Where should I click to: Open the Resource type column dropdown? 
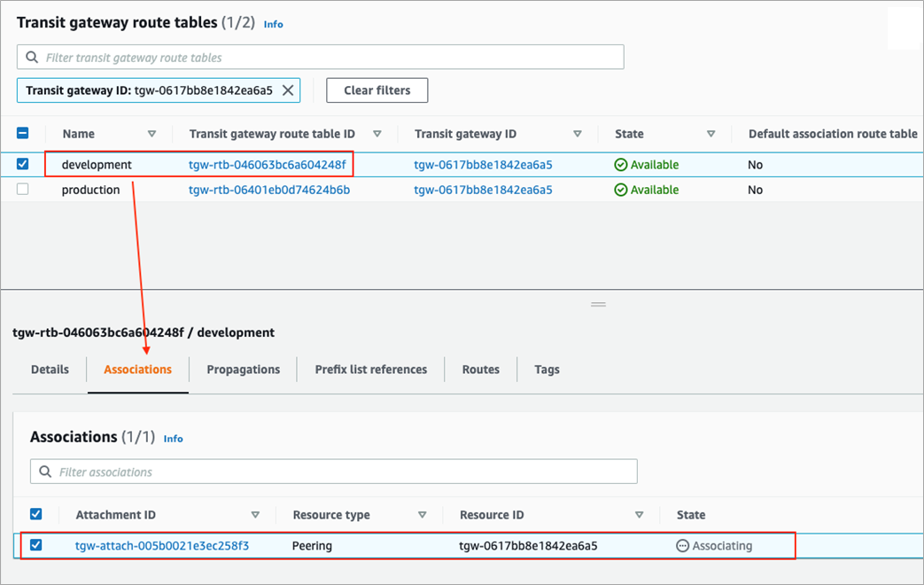click(x=423, y=514)
